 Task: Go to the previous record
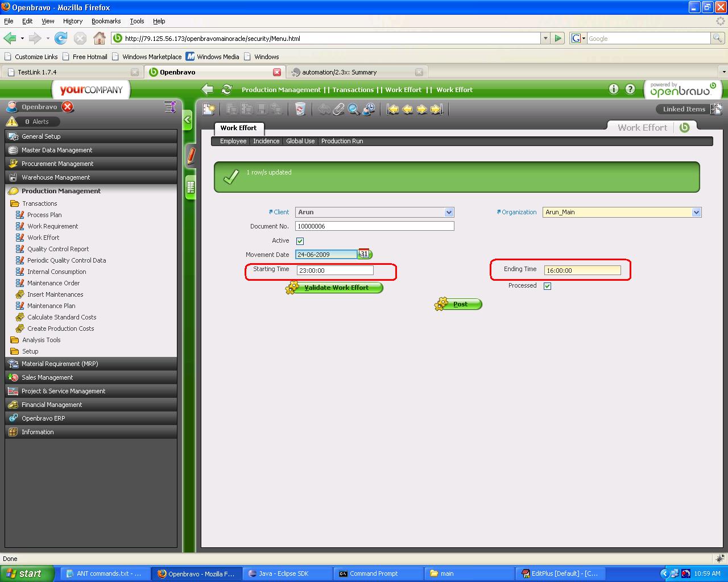click(x=408, y=109)
